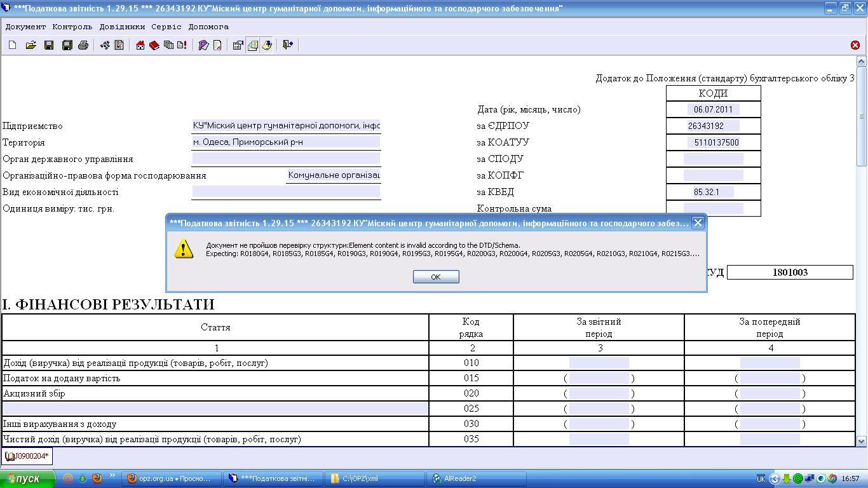Click the printer icon in the toolbar
This screenshot has height=488, width=868.
pyautogui.click(x=83, y=45)
